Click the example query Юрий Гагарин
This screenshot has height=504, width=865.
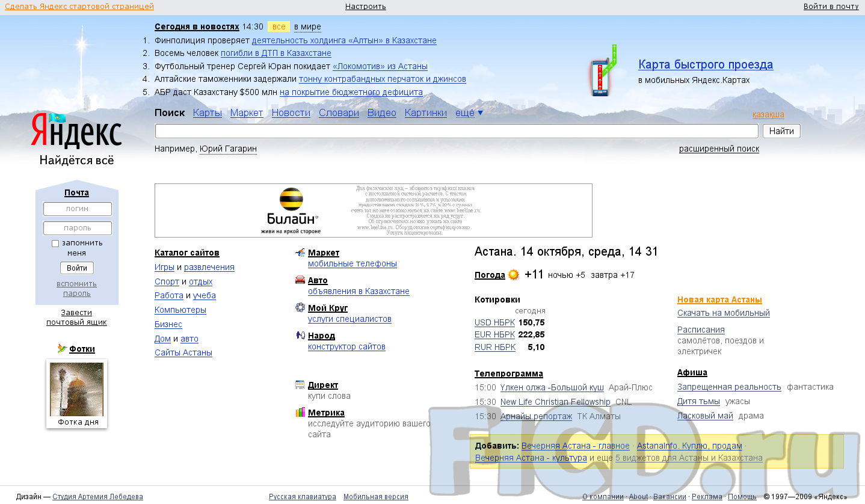tap(228, 149)
